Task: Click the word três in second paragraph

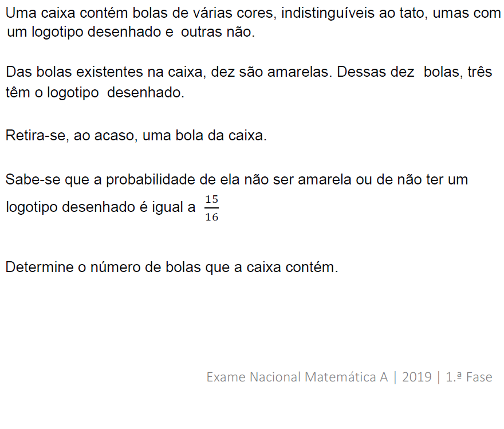Action: pyautogui.click(x=479, y=73)
